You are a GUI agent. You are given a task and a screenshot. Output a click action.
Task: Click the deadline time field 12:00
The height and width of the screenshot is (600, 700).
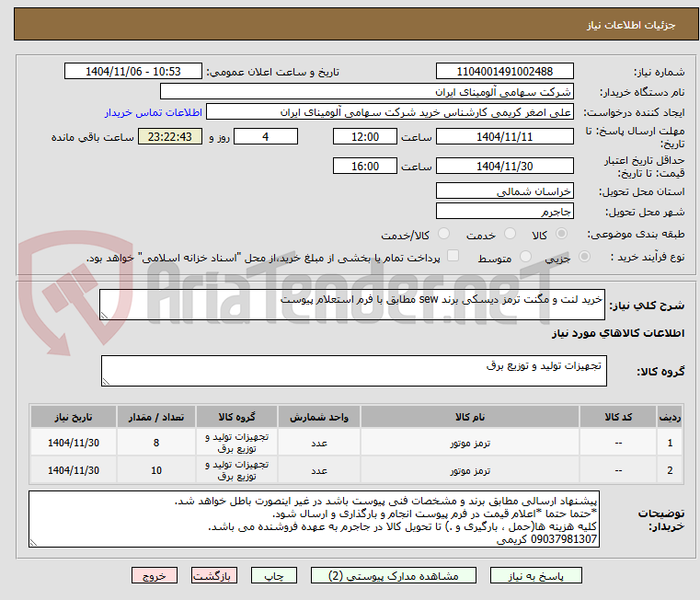click(x=365, y=136)
